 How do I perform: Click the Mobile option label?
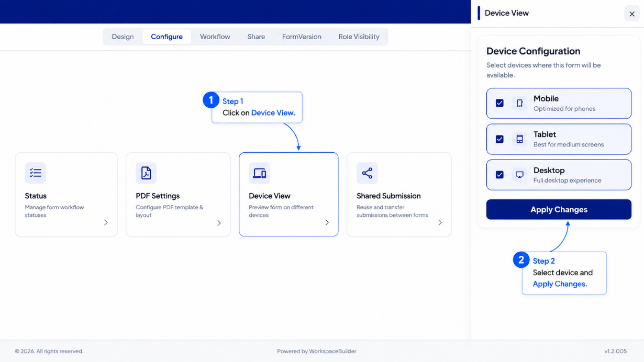pos(546,98)
